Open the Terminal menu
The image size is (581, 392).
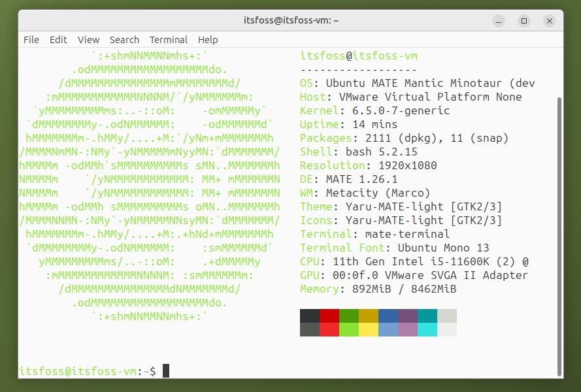pyautogui.click(x=168, y=40)
